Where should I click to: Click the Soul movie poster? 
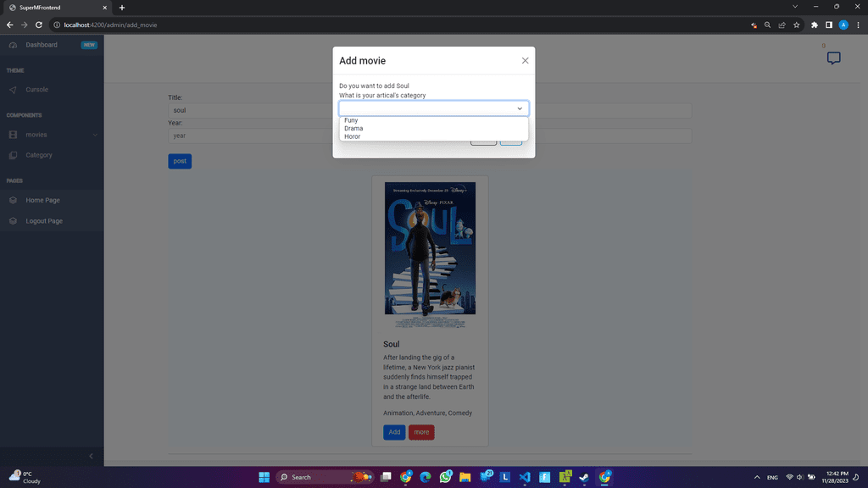tap(430, 254)
